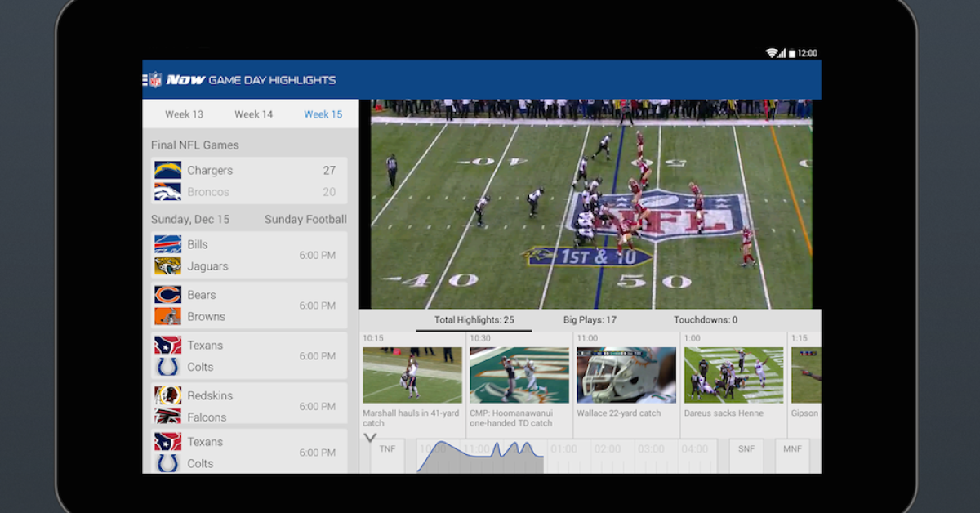Tap the Buffalo Bills logo

167,244
